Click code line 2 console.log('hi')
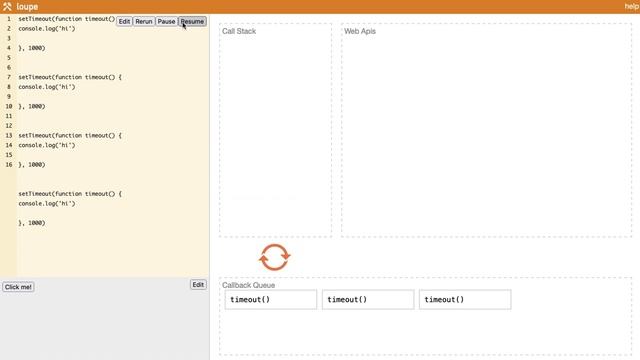 (x=47, y=29)
